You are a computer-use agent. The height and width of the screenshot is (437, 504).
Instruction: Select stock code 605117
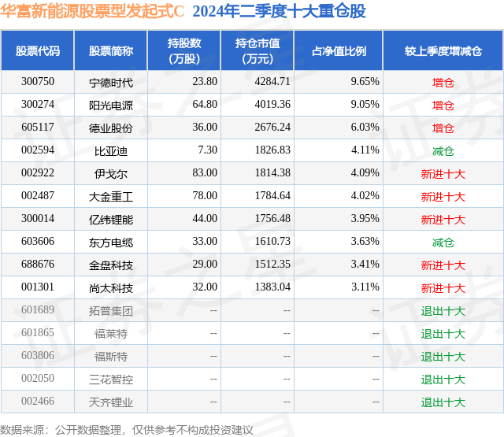[x=38, y=128]
